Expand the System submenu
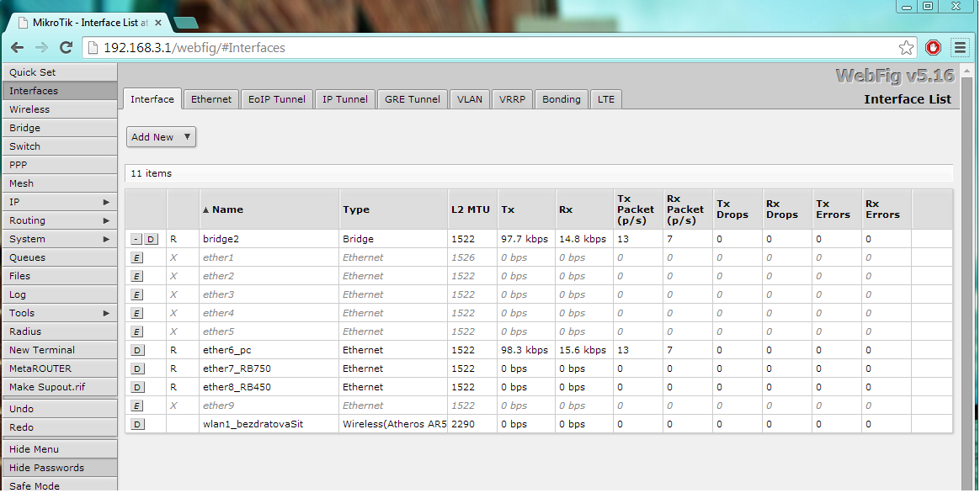Screen dimensions: 980x493 click(x=60, y=239)
